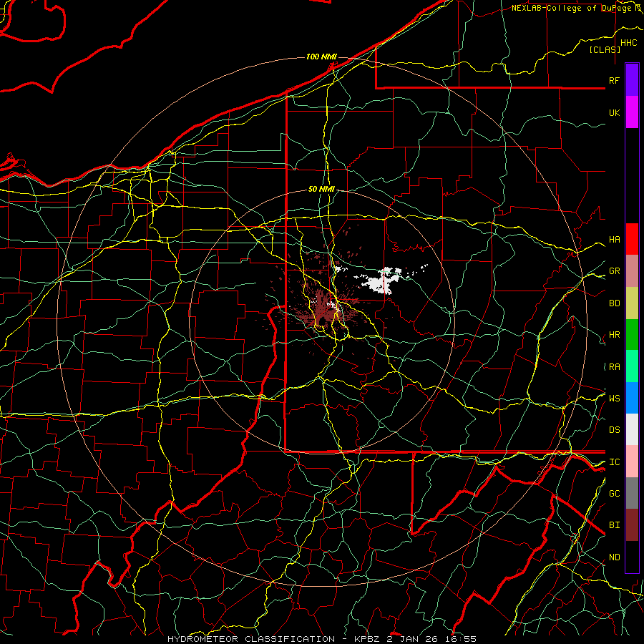Click the ND legend label text
Image resolution: width=644 pixels, height=644 pixels.
(615, 557)
